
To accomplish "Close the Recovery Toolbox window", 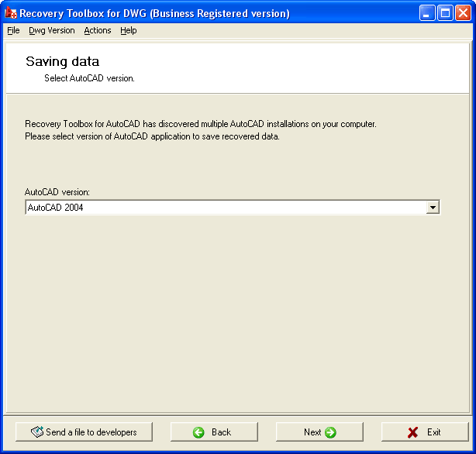I will [463, 13].
